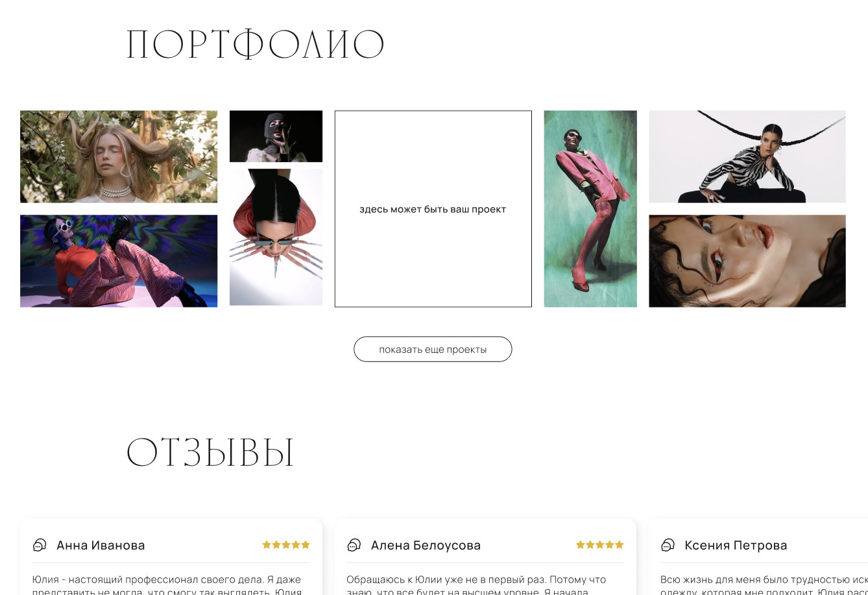Select the здесь может быть ваш проект placeholder
Screen dimensions: 868x595
(433, 209)
